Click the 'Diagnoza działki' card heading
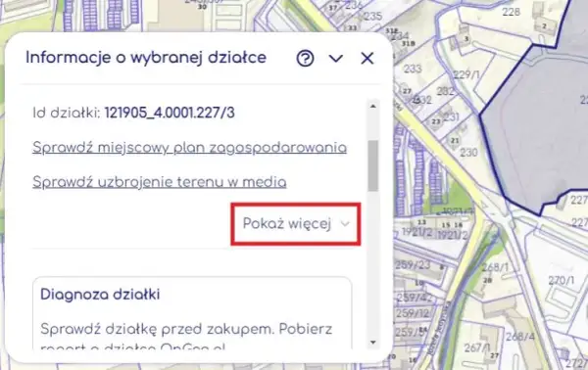Viewport: 588px width, 370px height. (x=100, y=295)
